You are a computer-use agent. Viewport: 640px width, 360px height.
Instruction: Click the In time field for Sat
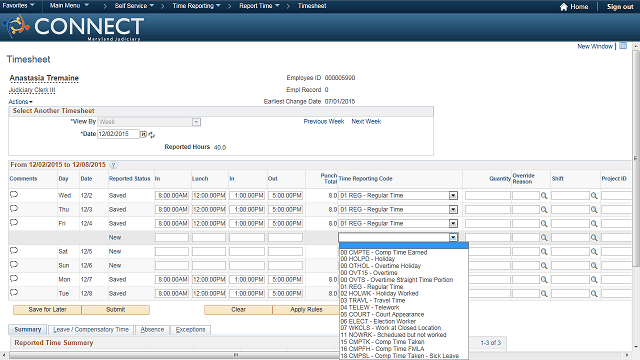[172, 251]
